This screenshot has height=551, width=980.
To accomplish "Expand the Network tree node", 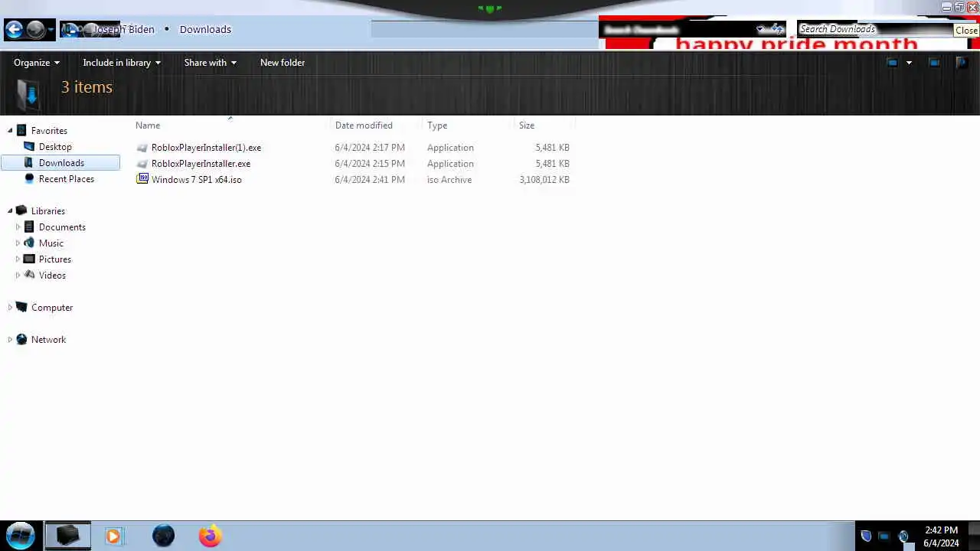I will tap(10, 340).
